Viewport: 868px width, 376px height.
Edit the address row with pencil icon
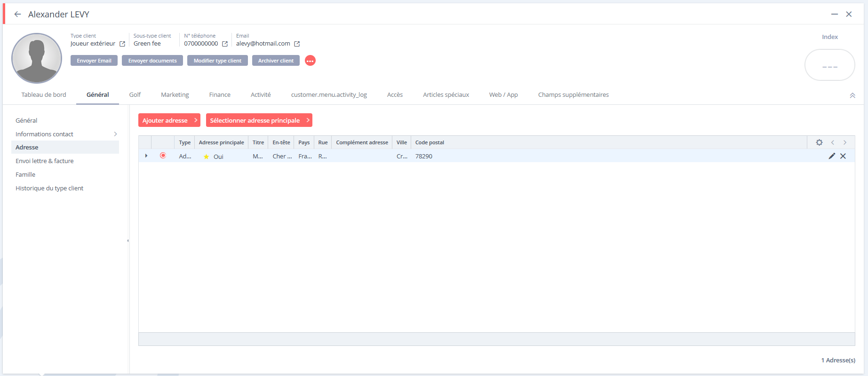832,156
